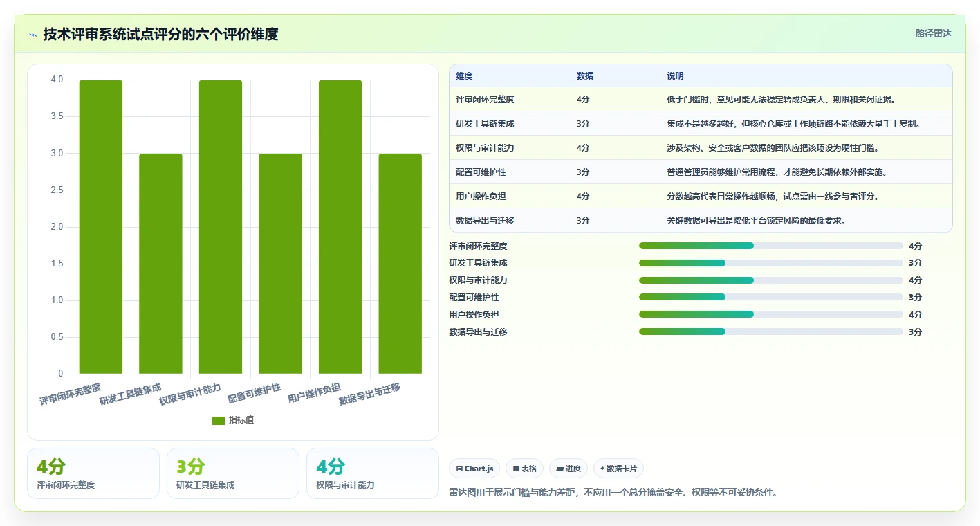Open the 3分 研发工具链集成 data card
Screen dimensions: 980x526
[233, 473]
